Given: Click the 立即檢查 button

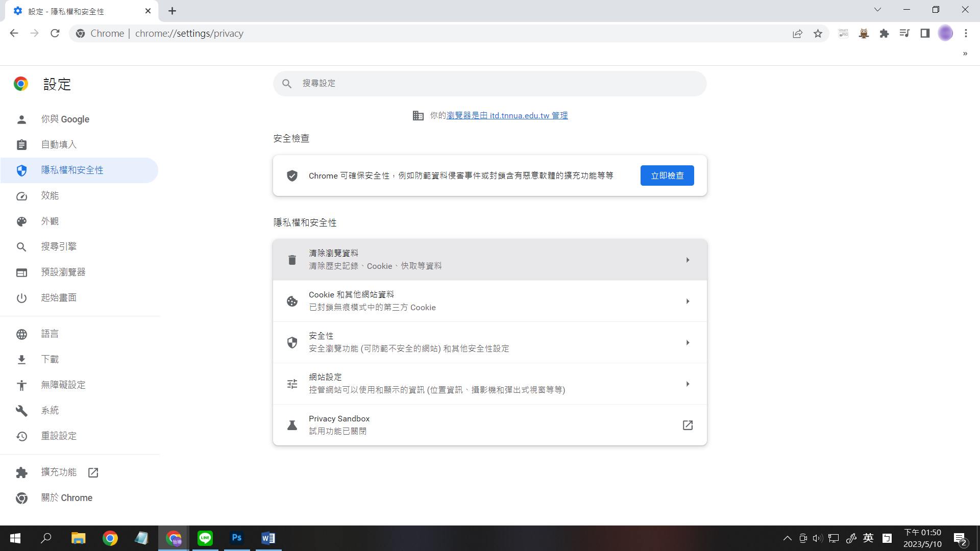Looking at the screenshot, I should point(667,176).
